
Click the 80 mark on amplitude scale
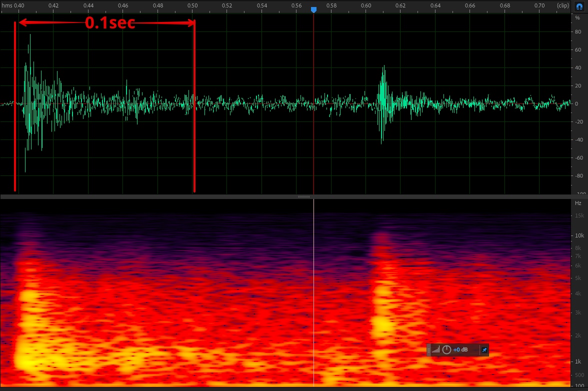coord(577,32)
